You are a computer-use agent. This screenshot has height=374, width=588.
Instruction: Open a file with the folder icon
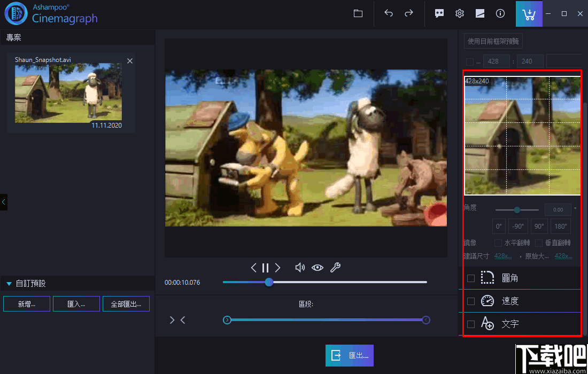click(x=358, y=14)
